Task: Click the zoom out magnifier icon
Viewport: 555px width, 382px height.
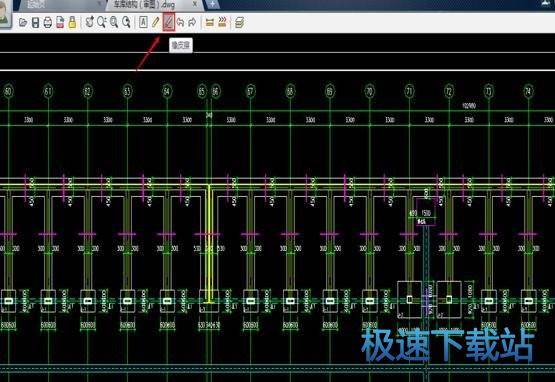Action: 126,22
